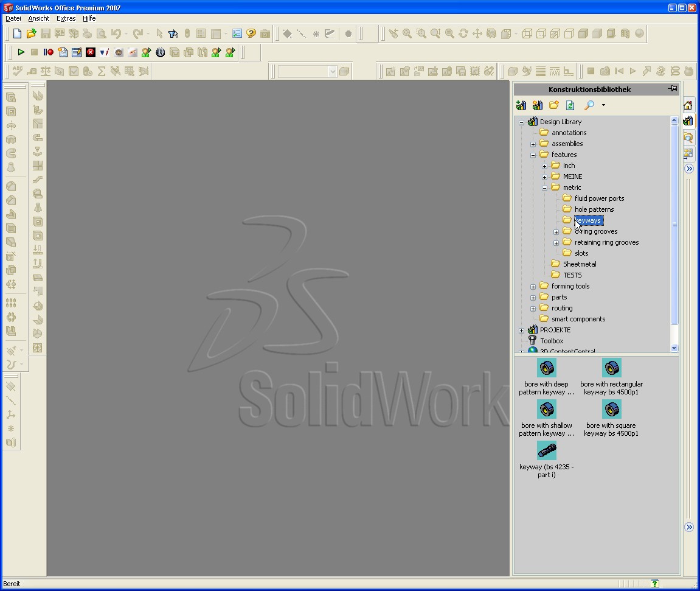
Task: Run macro with the green play icon
Action: [x=21, y=52]
